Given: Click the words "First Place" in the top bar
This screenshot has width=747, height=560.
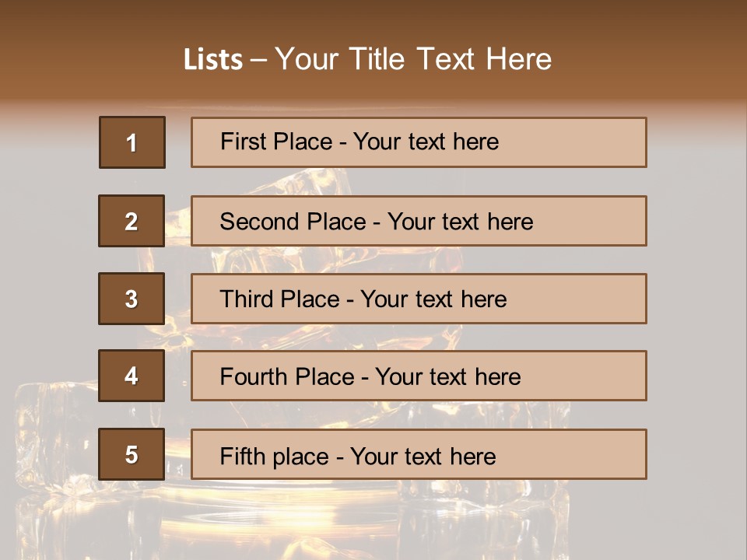Looking at the screenshot, I should (x=277, y=142).
